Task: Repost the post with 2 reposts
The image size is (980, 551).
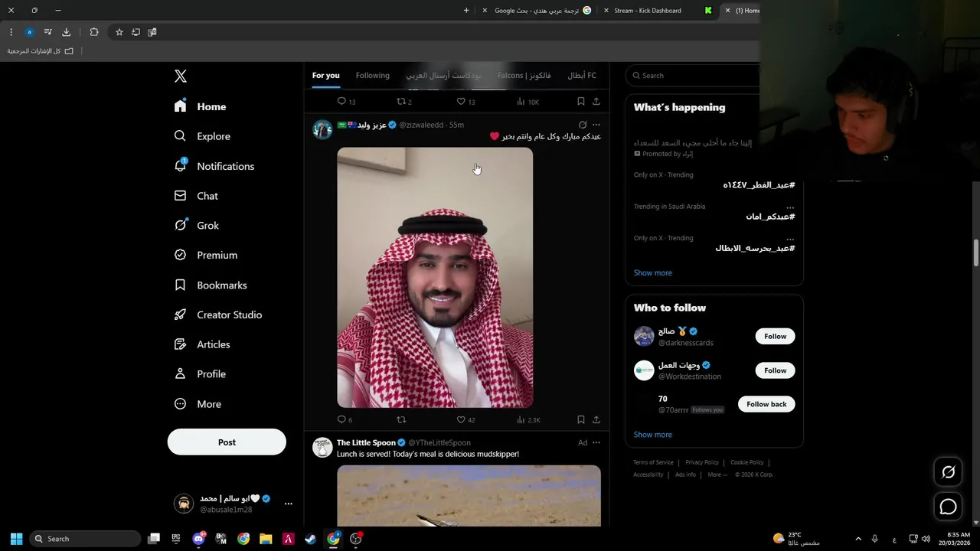Action: point(403,101)
